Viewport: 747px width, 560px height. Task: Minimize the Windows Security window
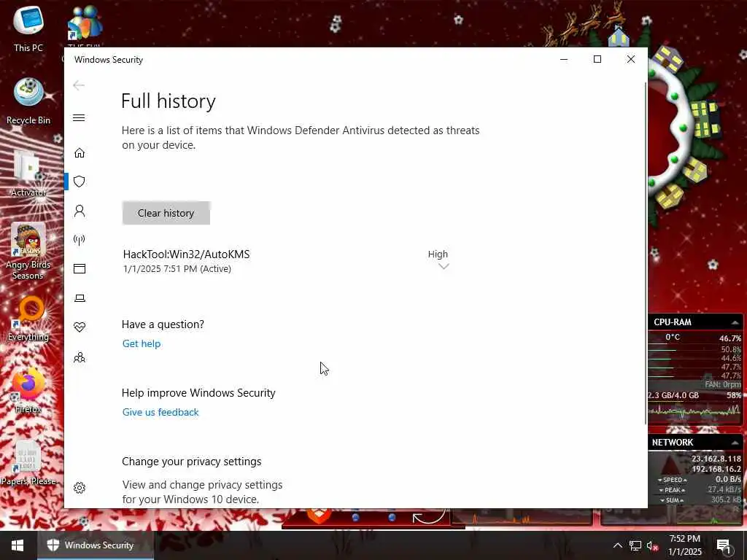pyautogui.click(x=564, y=59)
